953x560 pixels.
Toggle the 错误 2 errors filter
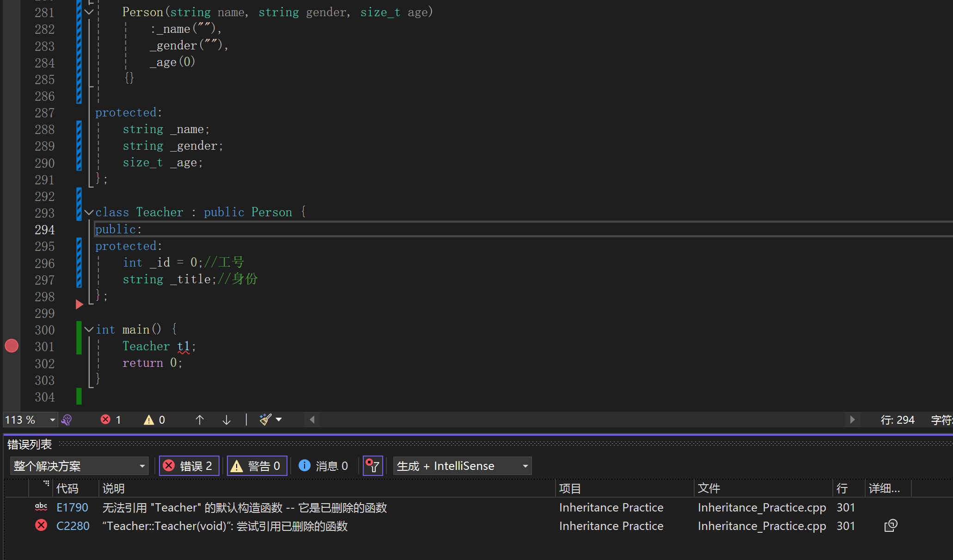pyautogui.click(x=189, y=466)
